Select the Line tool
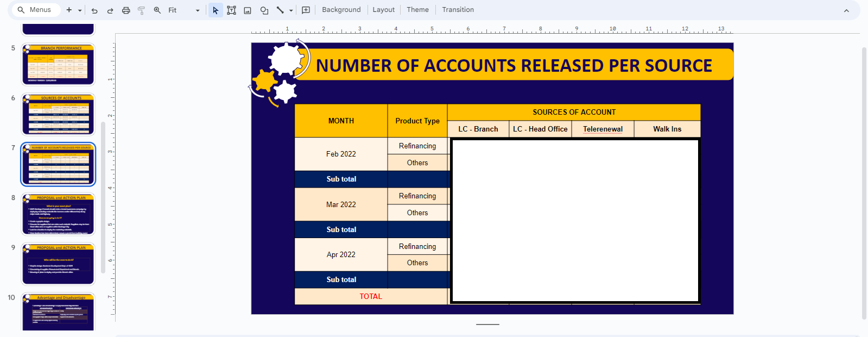 (280, 10)
